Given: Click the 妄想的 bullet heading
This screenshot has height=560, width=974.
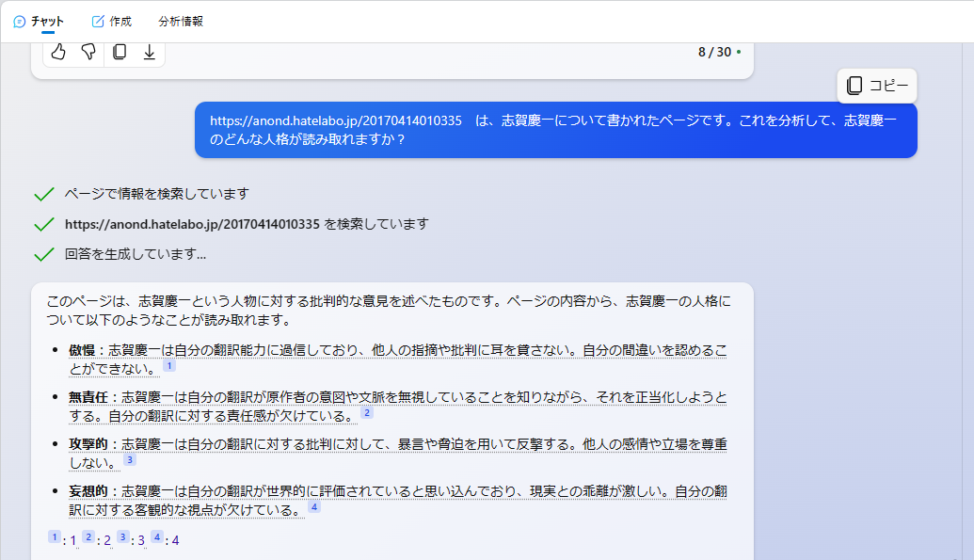Looking at the screenshot, I should tap(88, 491).
